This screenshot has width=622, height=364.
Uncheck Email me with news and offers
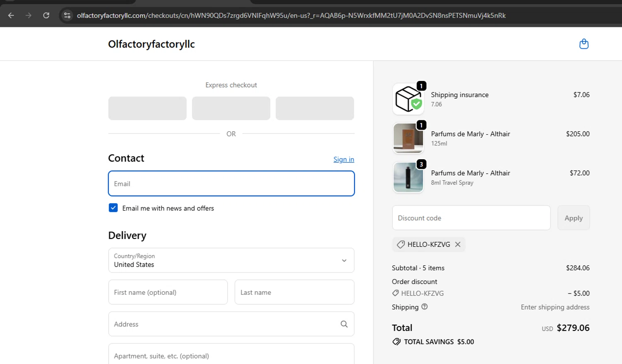click(113, 208)
